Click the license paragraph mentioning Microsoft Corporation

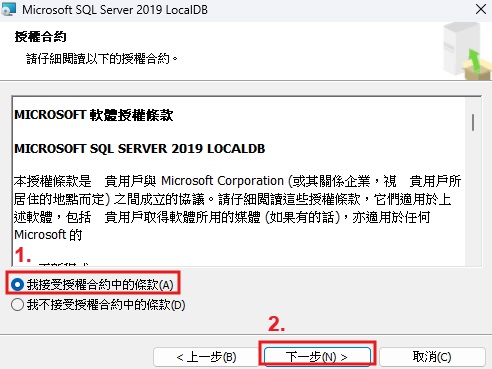[237, 208]
